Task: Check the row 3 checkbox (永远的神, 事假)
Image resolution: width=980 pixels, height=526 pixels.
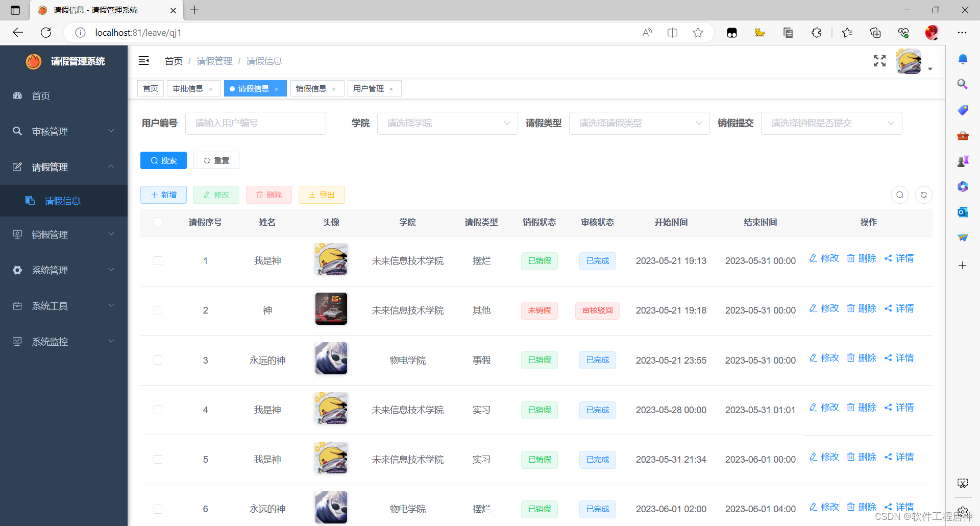Action: [158, 360]
